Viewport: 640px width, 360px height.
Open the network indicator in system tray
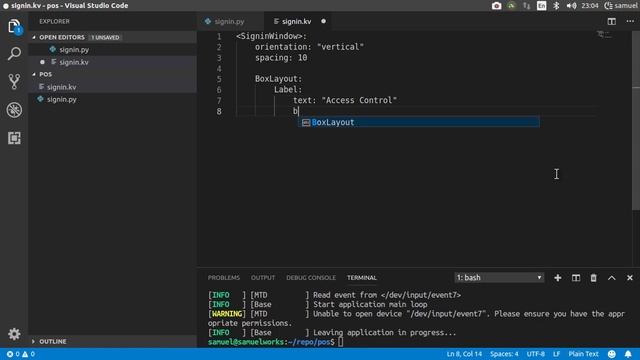(x=527, y=6)
